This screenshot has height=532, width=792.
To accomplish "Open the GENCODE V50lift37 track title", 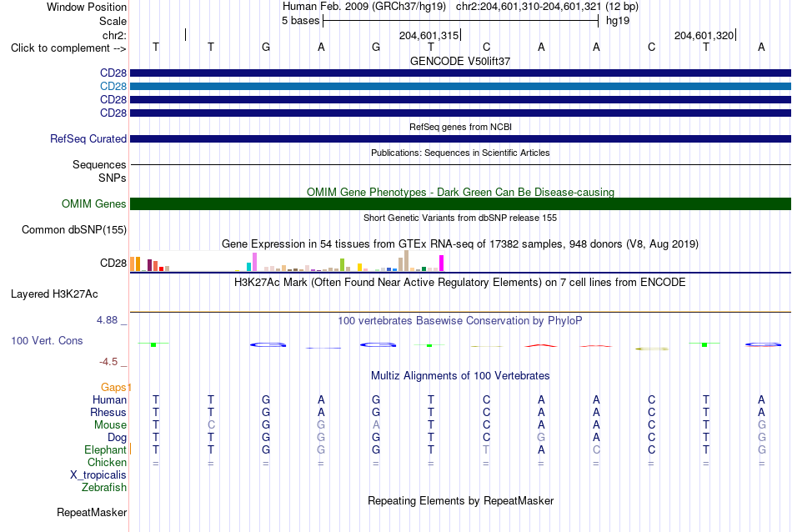I will (460, 61).
